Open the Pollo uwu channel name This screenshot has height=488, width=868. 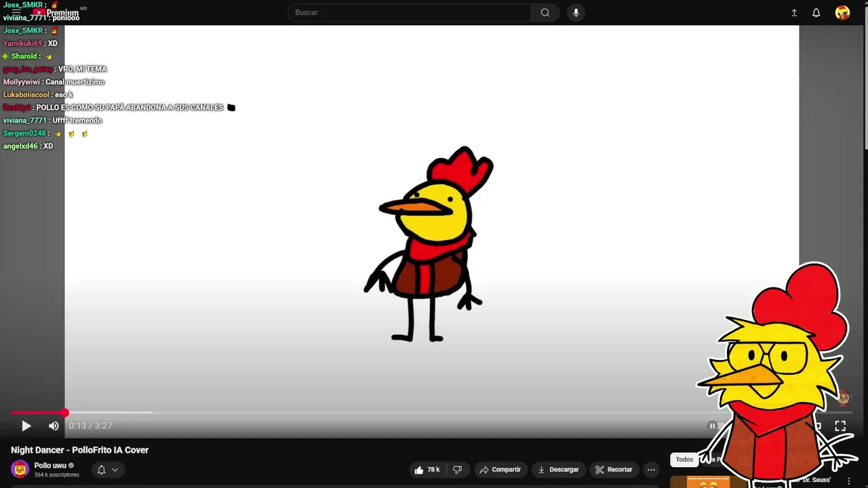point(50,466)
